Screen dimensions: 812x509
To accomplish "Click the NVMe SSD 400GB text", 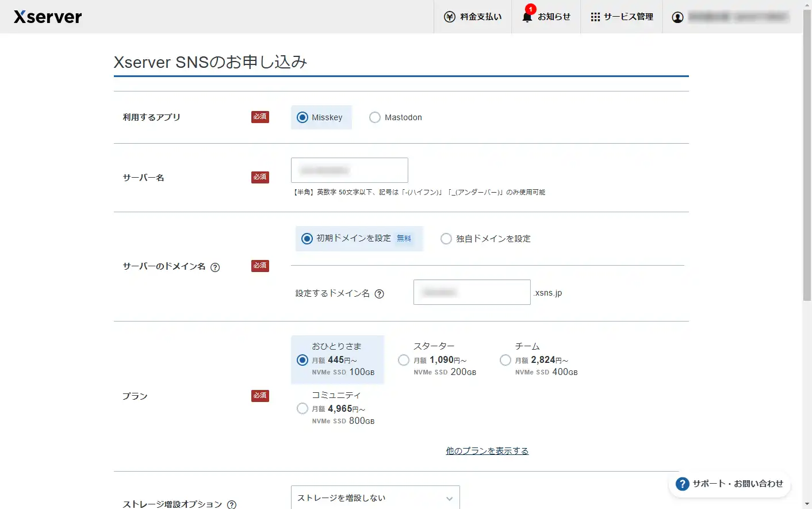I will tap(546, 372).
